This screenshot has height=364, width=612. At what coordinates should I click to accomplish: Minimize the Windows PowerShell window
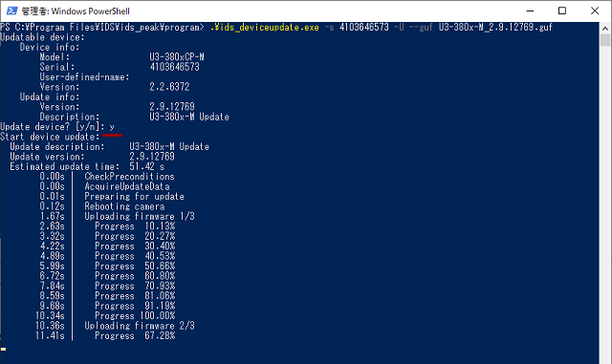pyautogui.click(x=530, y=11)
